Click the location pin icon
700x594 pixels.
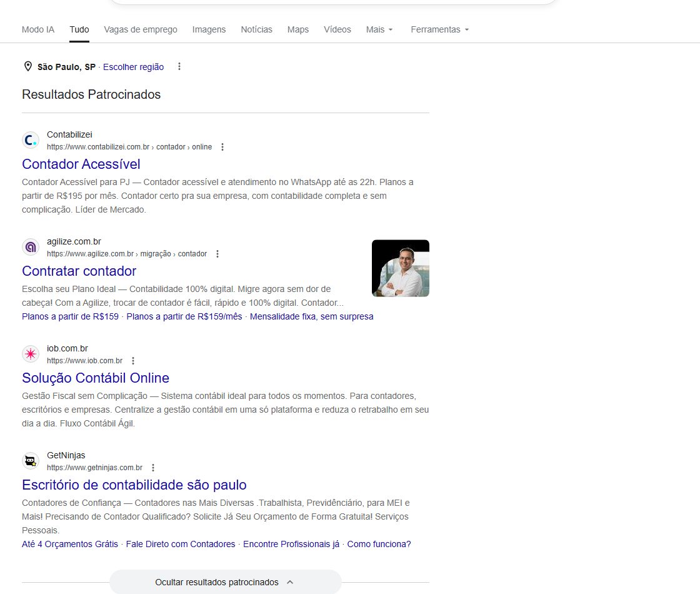coord(27,66)
